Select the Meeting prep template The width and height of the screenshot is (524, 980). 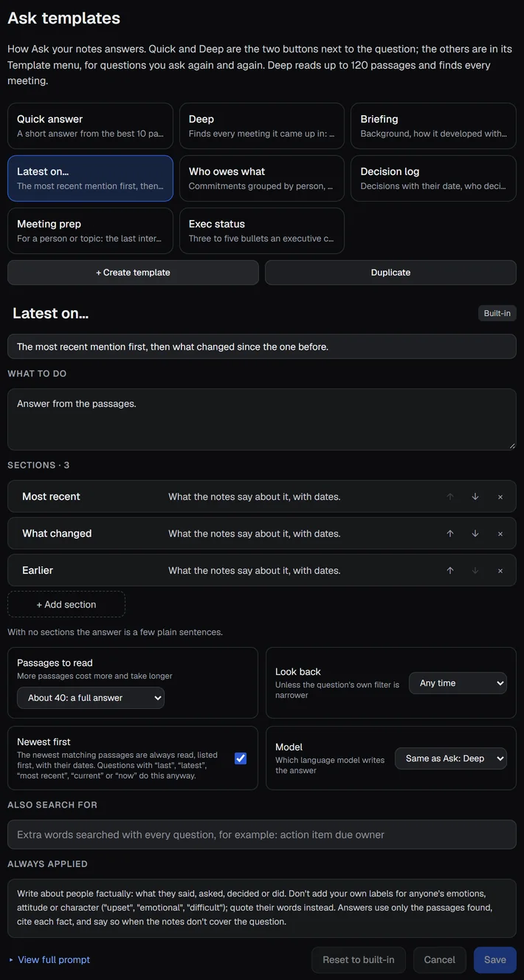[x=90, y=230]
